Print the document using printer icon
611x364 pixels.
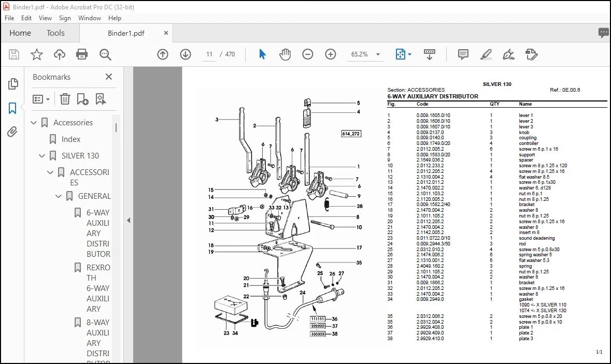click(x=82, y=54)
